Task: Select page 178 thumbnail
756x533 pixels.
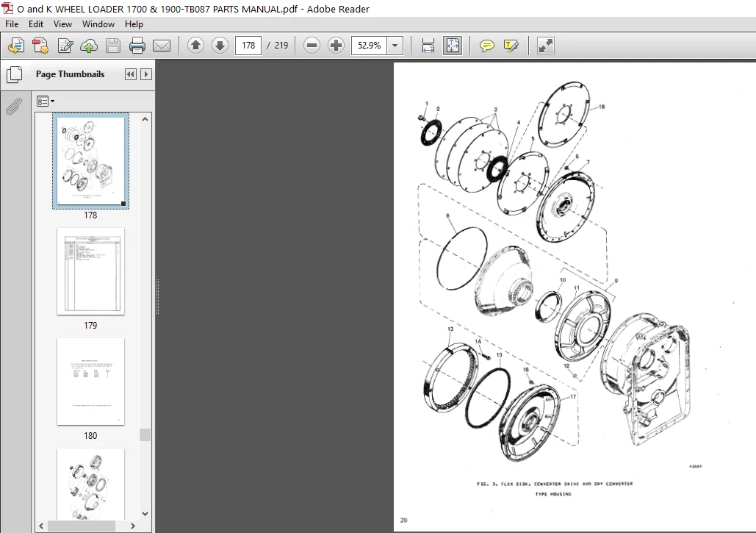Action: (90, 161)
